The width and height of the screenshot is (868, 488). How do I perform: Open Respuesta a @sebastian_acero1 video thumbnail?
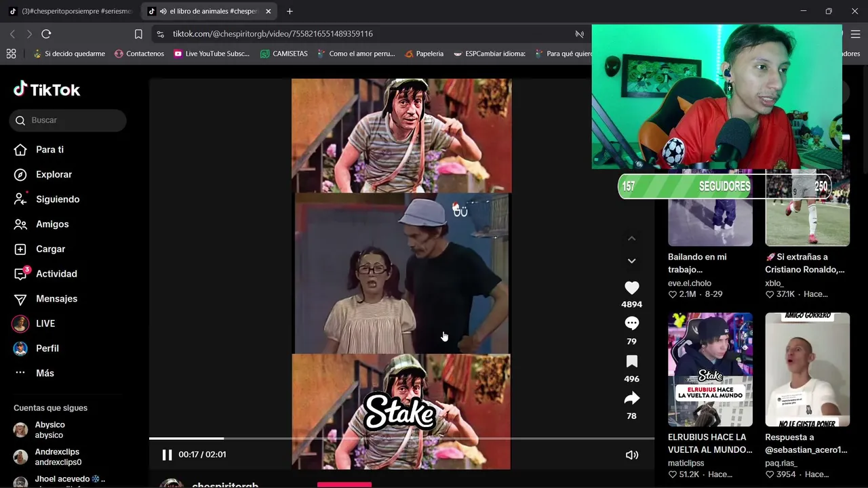[x=807, y=369]
